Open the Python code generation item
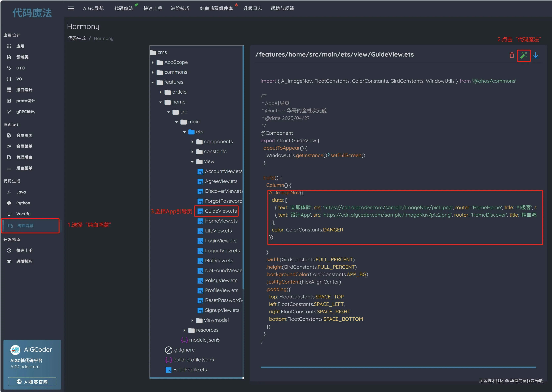552x392 pixels. coord(23,203)
